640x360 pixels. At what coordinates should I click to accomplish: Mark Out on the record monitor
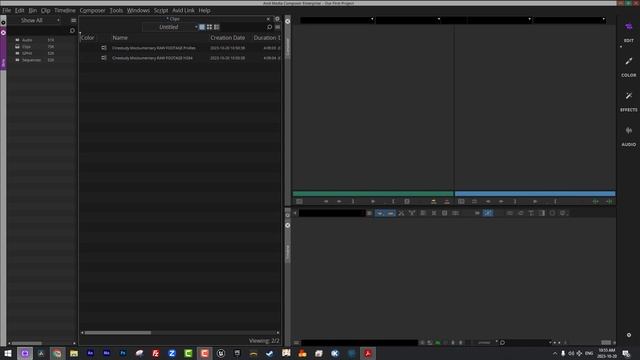click(555, 201)
